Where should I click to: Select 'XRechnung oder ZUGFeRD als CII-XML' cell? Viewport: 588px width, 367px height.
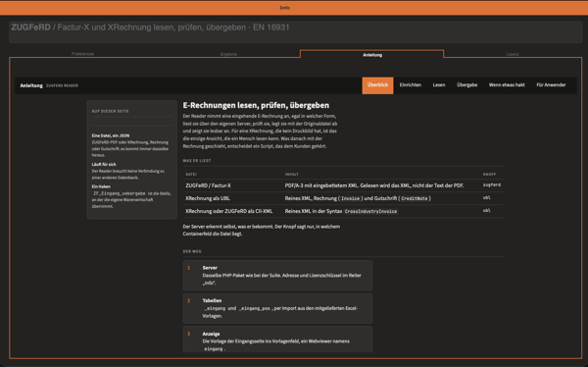pyautogui.click(x=228, y=211)
